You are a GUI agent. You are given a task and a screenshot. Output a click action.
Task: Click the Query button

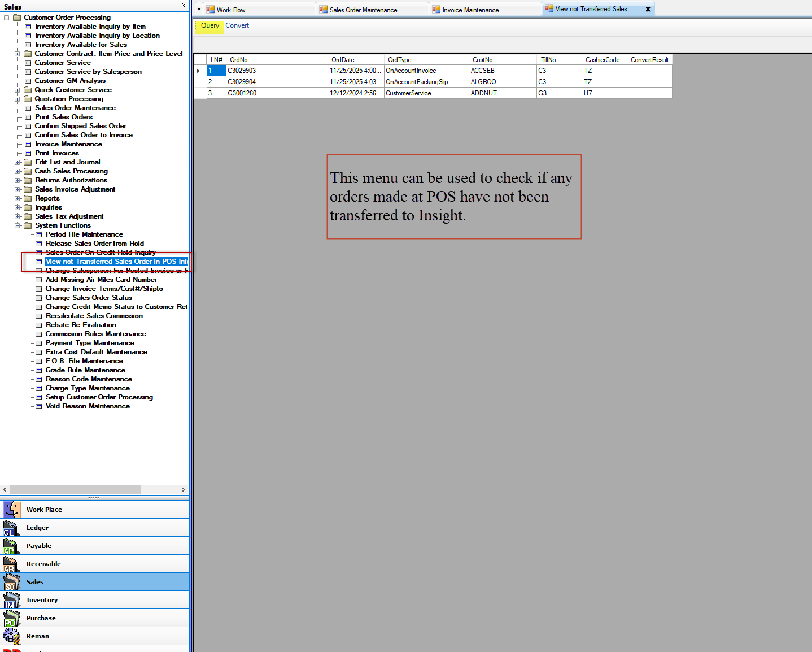point(209,25)
